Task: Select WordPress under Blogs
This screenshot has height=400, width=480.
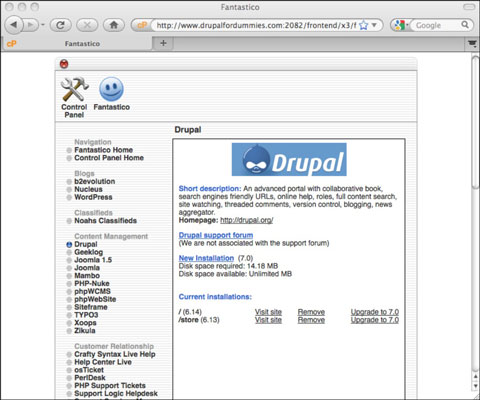Action: pyautogui.click(x=93, y=197)
